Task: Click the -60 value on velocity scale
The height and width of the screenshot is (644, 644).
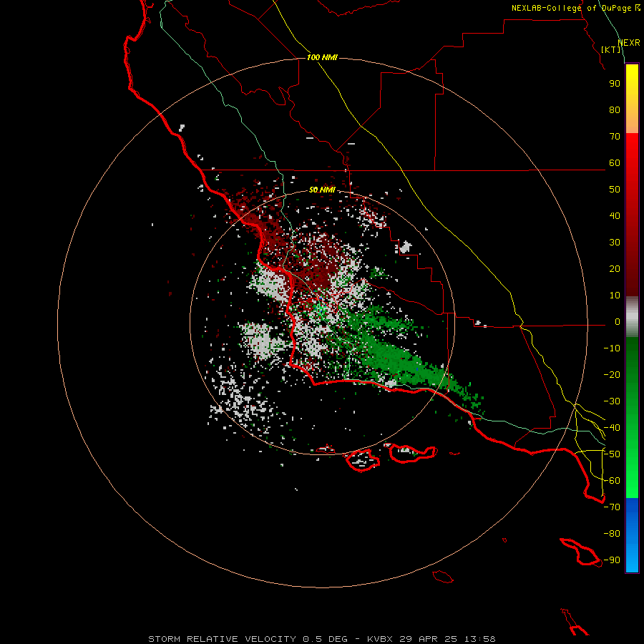Action: (x=612, y=481)
